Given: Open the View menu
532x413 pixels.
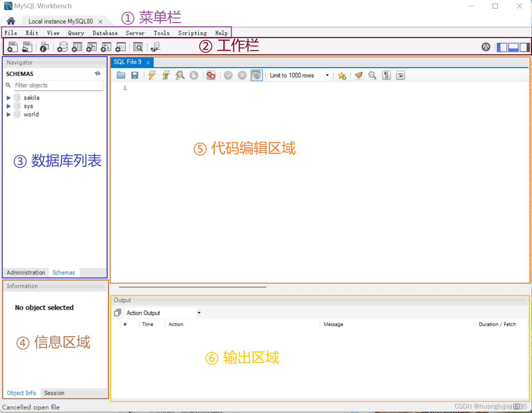Looking at the screenshot, I should tap(53, 33).
